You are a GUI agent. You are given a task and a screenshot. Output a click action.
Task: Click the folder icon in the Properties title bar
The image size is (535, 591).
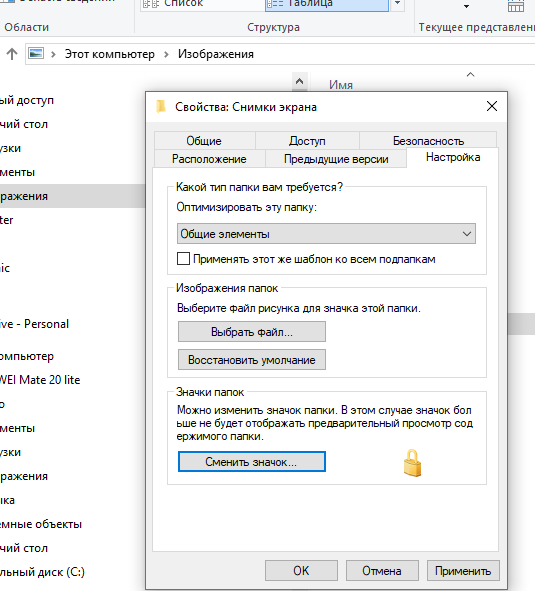click(161, 107)
